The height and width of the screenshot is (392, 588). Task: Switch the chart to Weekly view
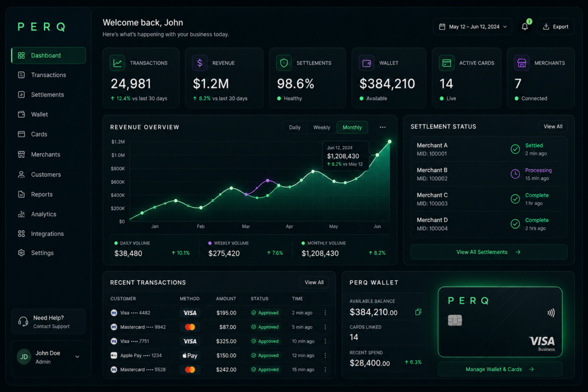point(322,127)
